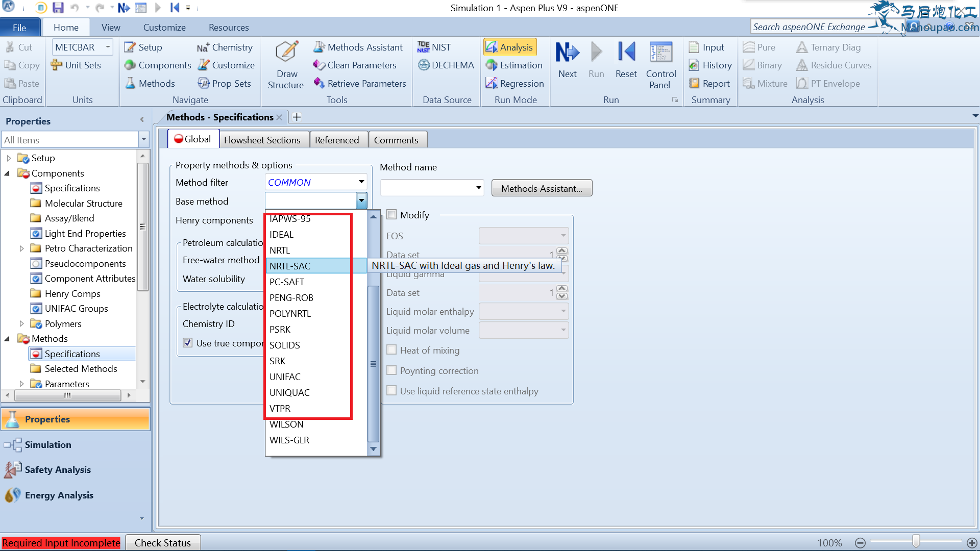Expand Setup tree node
The height and width of the screenshot is (551, 980).
click(x=9, y=158)
